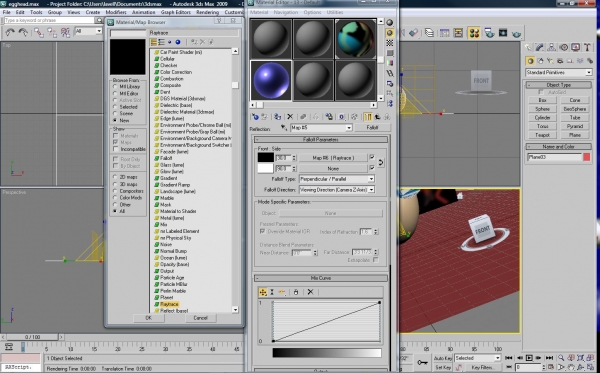
Task: Open Utilities menu in Material Editor
Action: pos(335,12)
